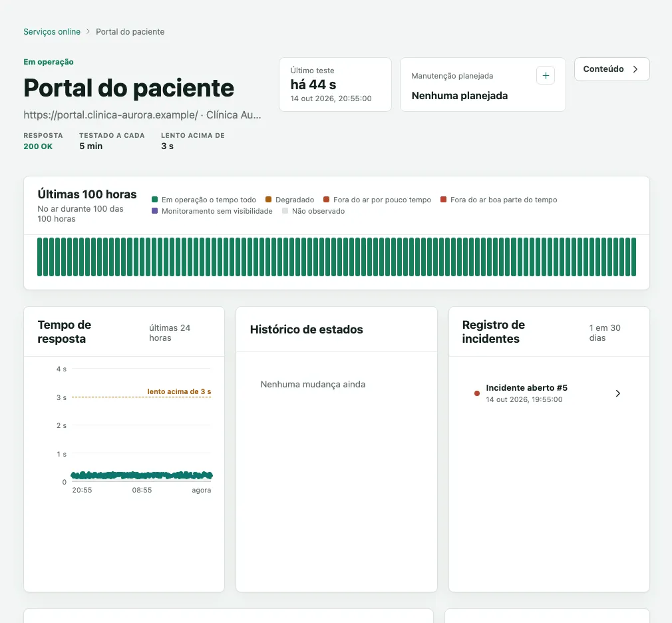672x623 pixels.
Task: Click the gray Não observado legend swatch
Action: pyautogui.click(x=285, y=211)
